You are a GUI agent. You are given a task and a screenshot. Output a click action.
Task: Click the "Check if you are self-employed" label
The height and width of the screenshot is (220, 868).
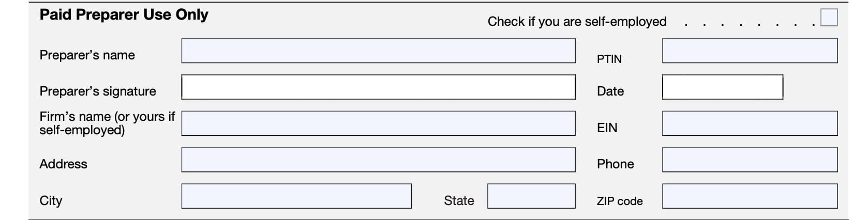point(577,22)
